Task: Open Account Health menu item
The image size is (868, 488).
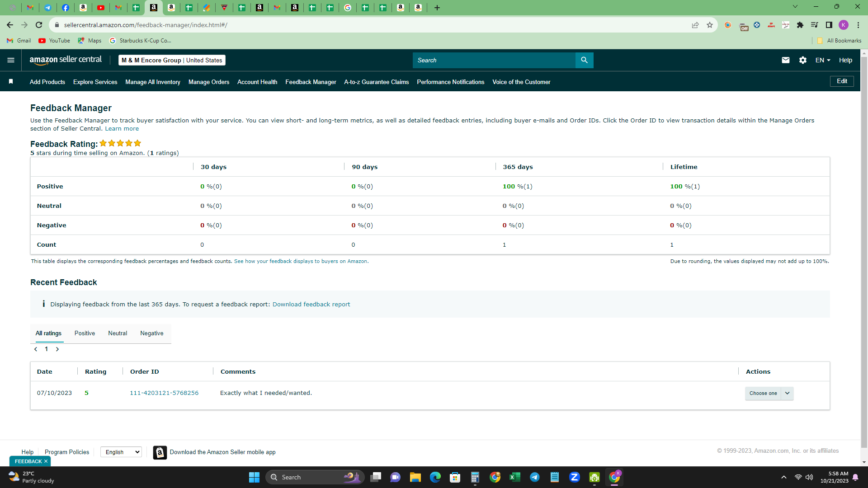Action: tap(257, 82)
